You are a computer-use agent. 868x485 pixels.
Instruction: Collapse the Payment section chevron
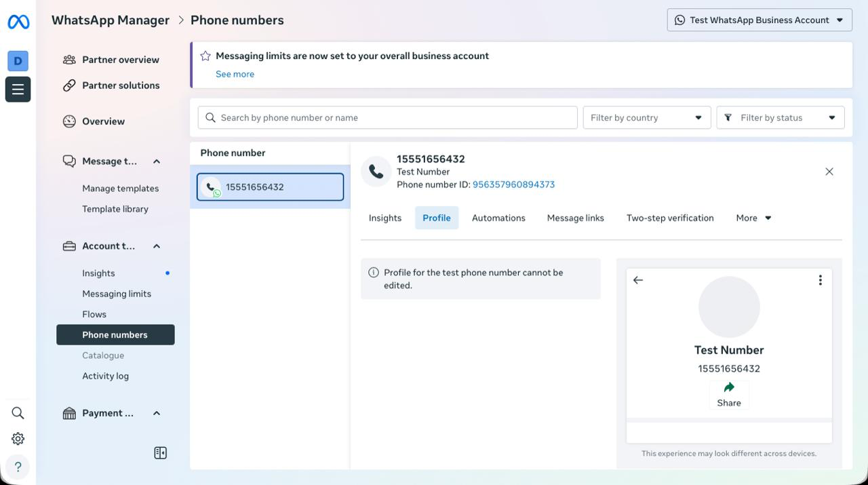coord(157,413)
